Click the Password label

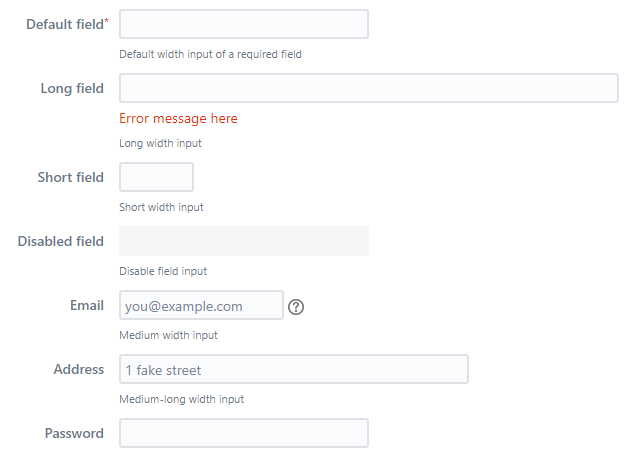74,433
